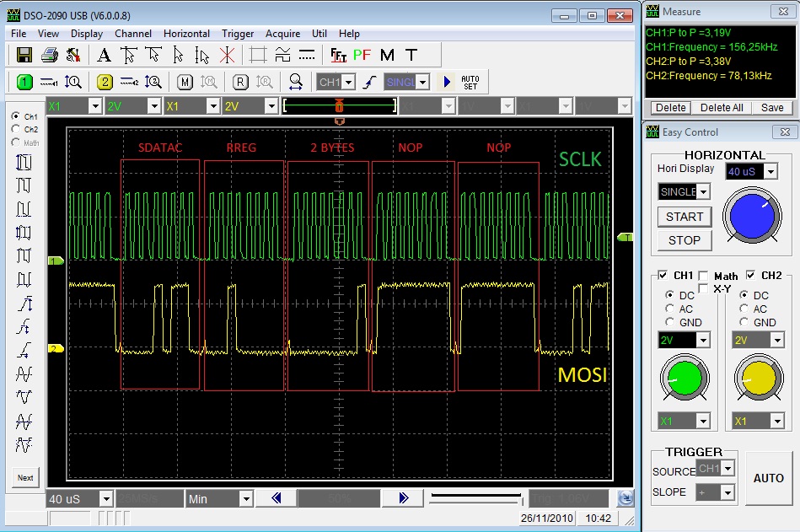Click the Math 'M' channel button icon
This screenshot has width=800, height=532.
tap(185, 82)
